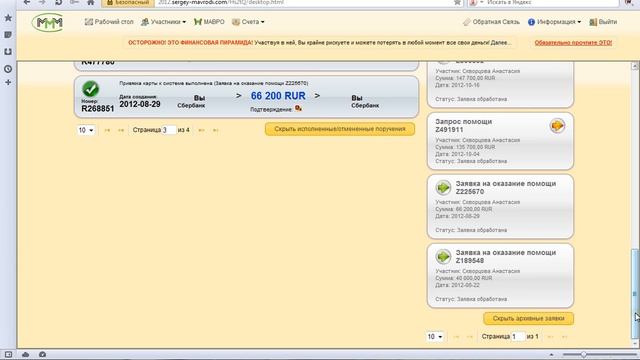Screen dimensions: 640x360
Task: Click Сумма 135 700,00 RUR in Z491911 card
Action: pyautogui.click(x=465, y=147)
